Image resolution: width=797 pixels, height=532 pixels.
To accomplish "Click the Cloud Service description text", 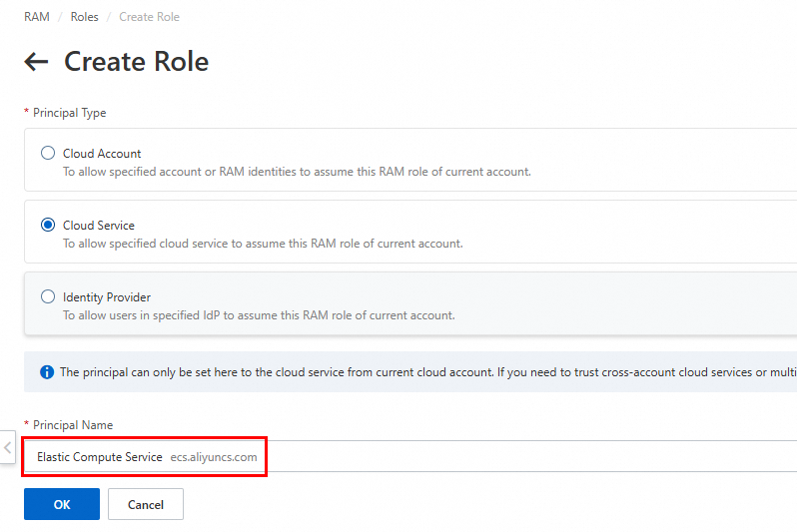I will 263,244.
